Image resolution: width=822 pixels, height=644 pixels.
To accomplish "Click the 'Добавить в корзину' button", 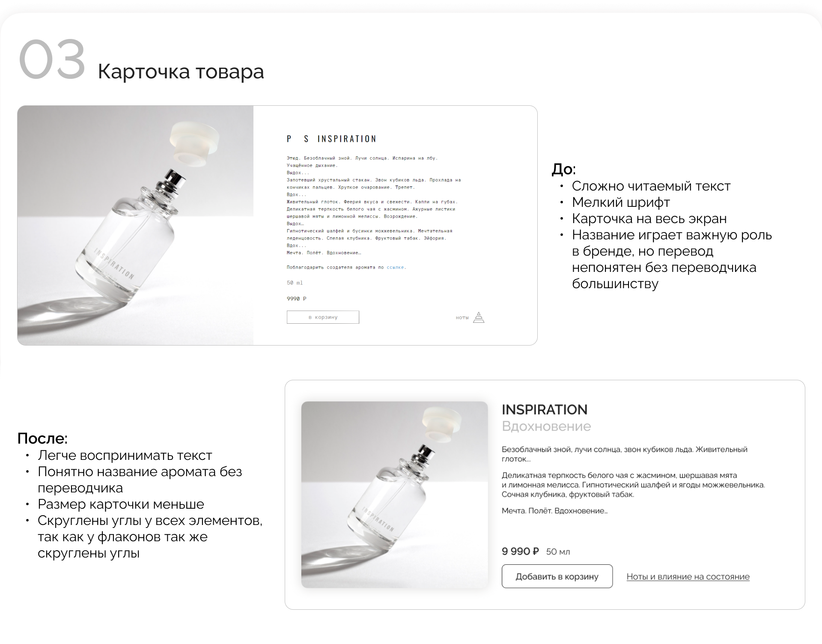I will click(x=557, y=576).
